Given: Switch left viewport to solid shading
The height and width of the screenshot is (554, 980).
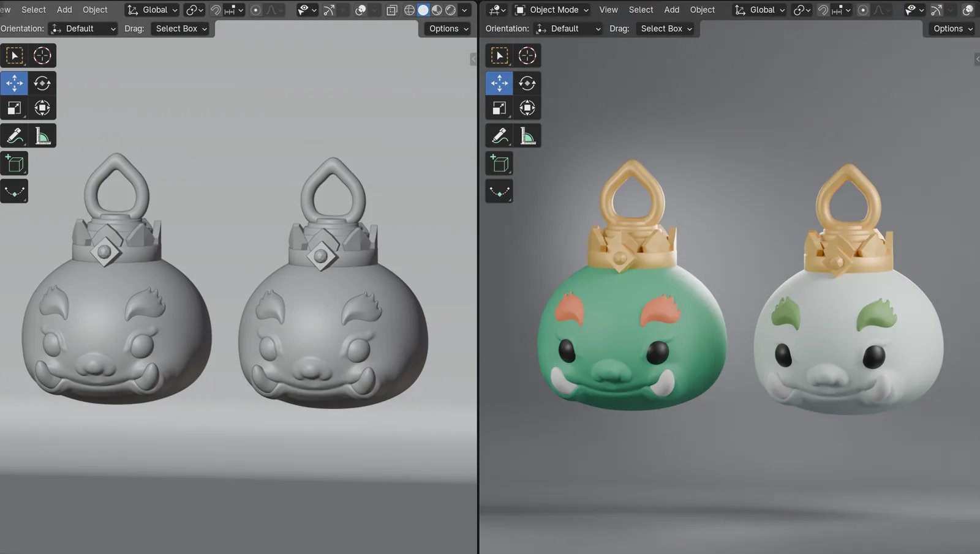Looking at the screenshot, I should (423, 10).
